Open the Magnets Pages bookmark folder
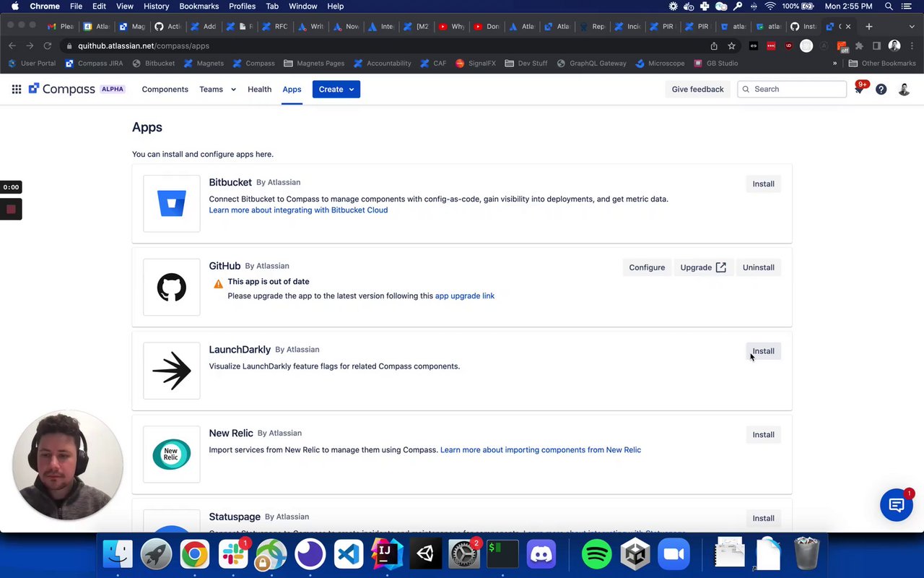This screenshot has height=578, width=924. coord(314,64)
